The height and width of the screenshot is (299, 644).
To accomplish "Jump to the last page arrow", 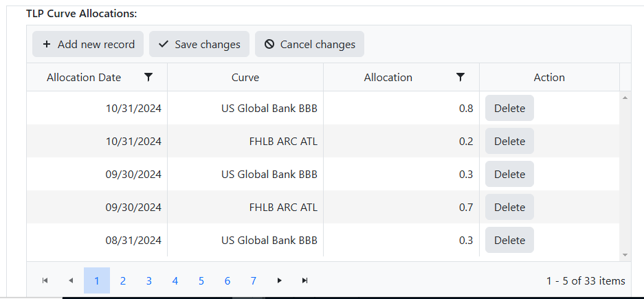I will click(x=304, y=280).
